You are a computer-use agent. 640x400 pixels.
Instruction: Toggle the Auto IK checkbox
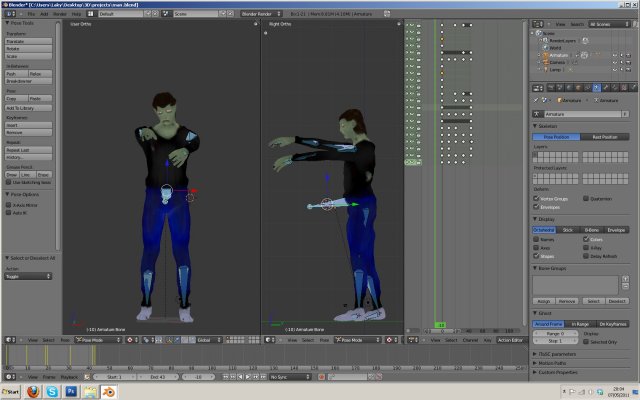8,213
